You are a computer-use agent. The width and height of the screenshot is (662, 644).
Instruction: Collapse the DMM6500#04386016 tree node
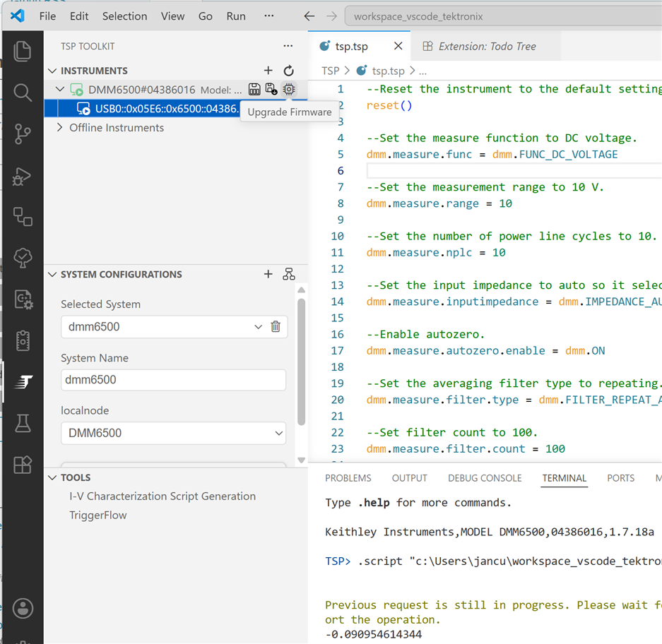[60, 90]
